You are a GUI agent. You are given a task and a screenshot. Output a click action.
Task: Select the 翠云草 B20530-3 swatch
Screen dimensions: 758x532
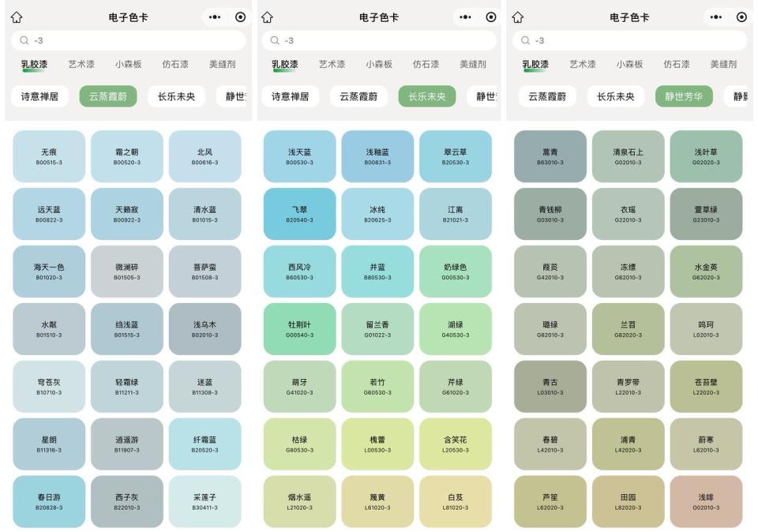click(456, 156)
